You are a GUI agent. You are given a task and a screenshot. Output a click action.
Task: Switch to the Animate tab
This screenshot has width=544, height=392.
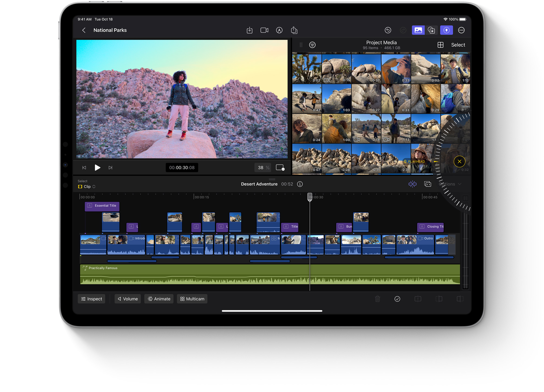(159, 299)
